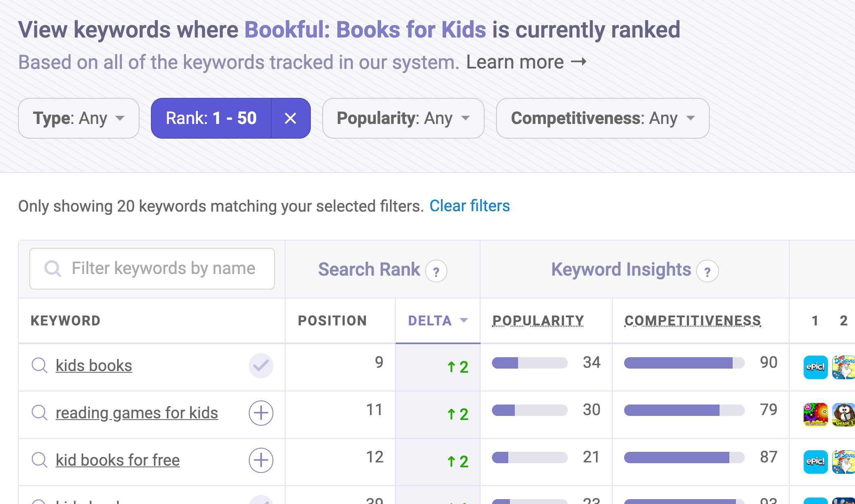Click the Epic! app icon in kid books for free row
The height and width of the screenshot is (504, 855).
coord(815,462)
